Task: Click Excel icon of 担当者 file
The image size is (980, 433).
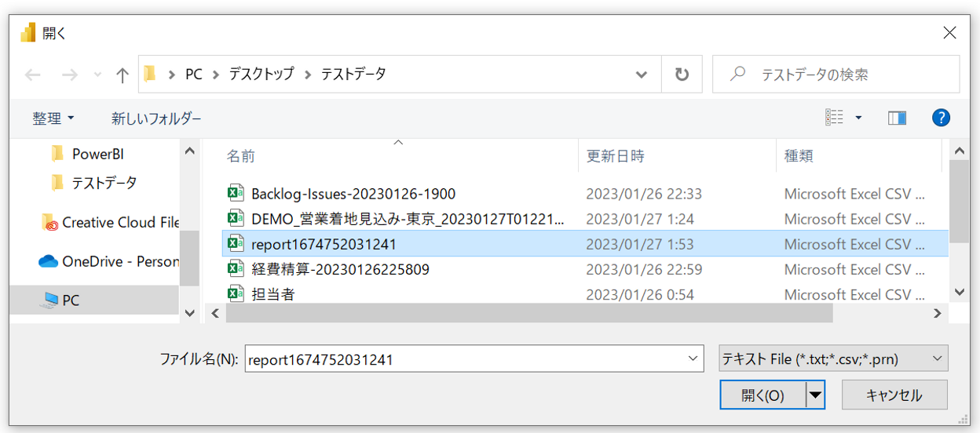Action: [236, 294]
